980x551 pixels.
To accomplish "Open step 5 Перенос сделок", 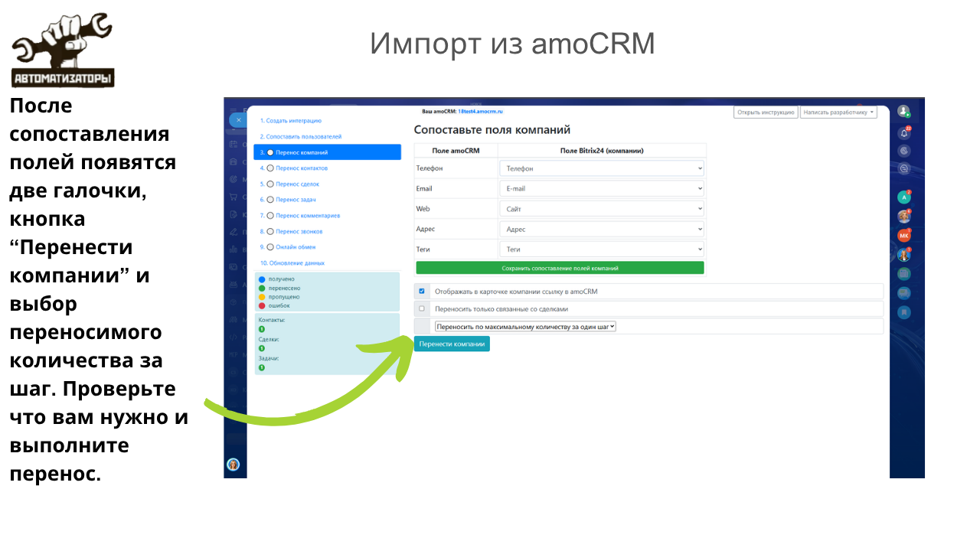I will [x=297, y=184].
